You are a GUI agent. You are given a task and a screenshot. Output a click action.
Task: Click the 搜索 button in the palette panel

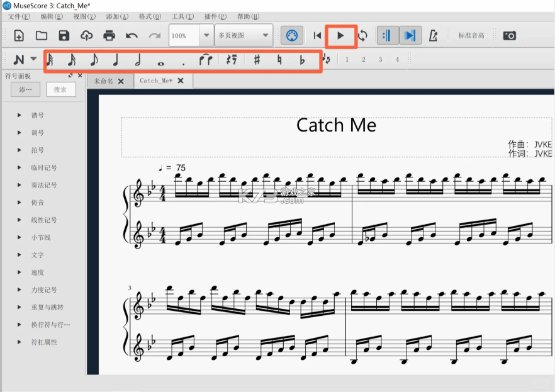tap(61, 89)
